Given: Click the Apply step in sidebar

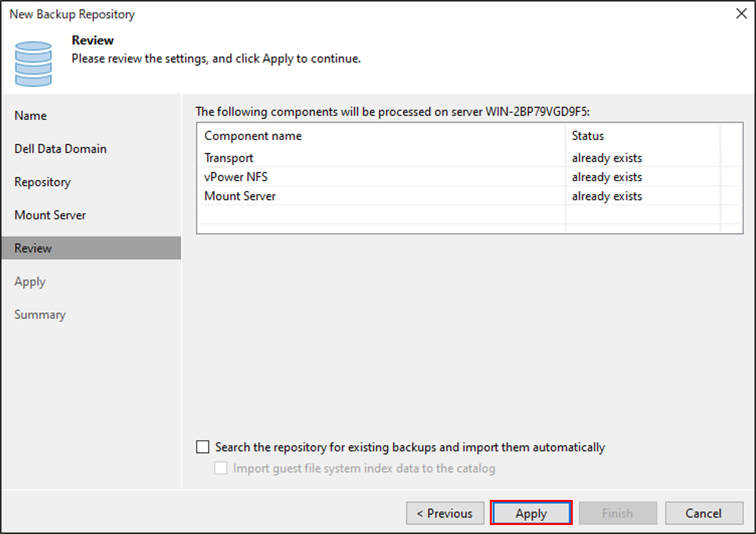Looking at the screenshot, I should point(30,281).
